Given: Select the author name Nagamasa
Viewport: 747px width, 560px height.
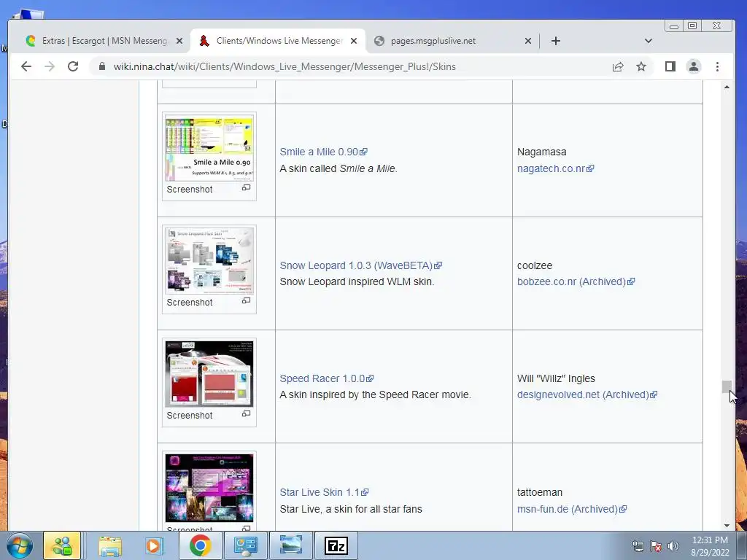Looking at the screenshot, I should pos(542,152).
